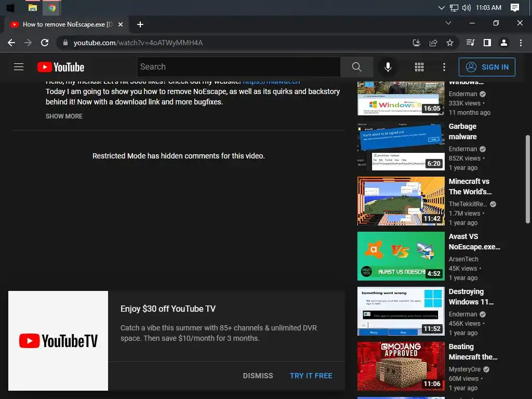Open Windows 16:05 video thumbnail
The height and width of the screenshot is (399, 532).
(401, 98)
